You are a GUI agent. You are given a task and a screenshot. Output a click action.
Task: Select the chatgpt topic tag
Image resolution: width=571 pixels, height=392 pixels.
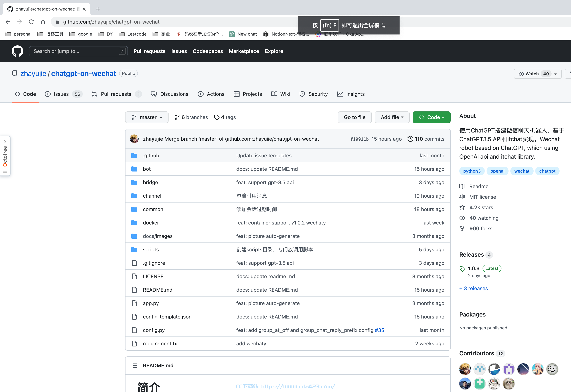click(x=547, y=171)
